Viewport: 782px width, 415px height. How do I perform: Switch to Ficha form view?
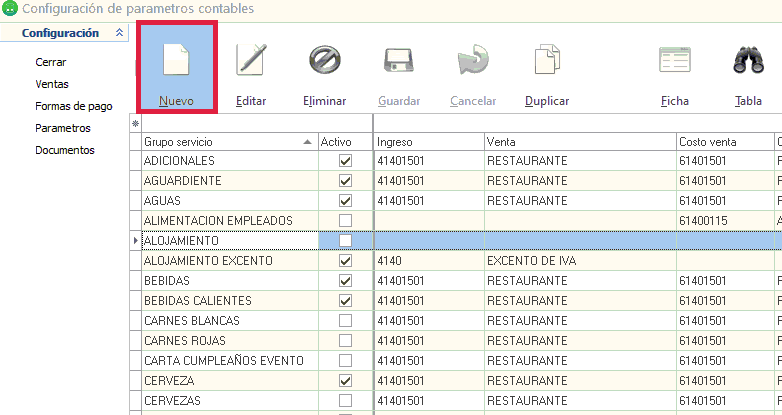[x=675, y=61]
